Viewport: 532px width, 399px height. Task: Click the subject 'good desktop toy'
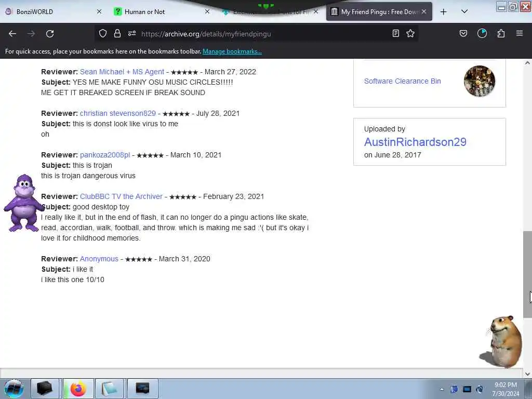pyautogui.click(x=101, y=207)
